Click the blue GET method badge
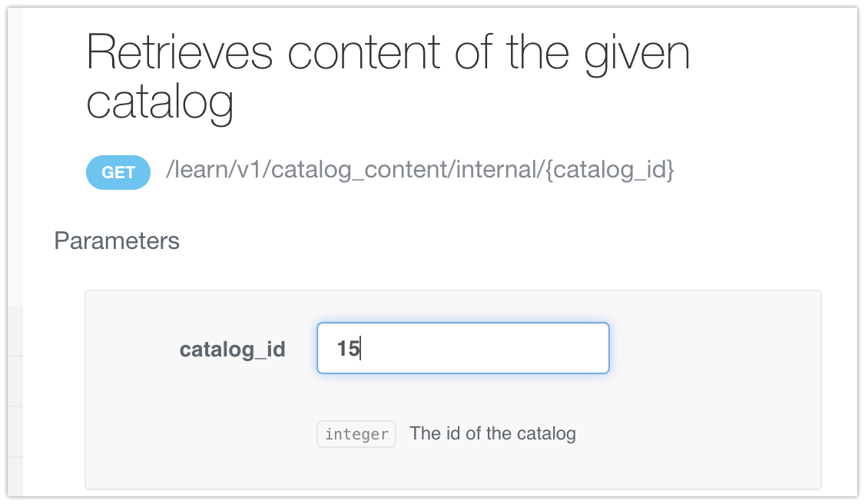865x504 pixels. (118, 173)
